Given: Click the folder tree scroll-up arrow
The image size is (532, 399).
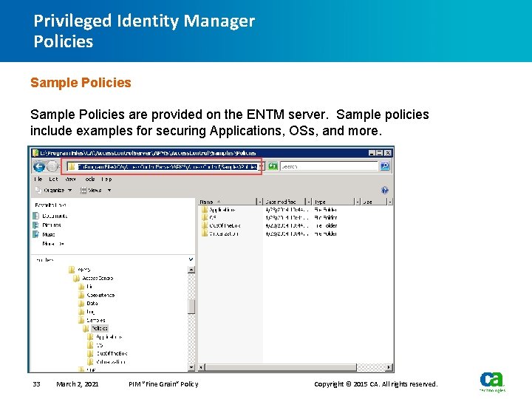Looking at the screenshot, I should pos(191,270).
